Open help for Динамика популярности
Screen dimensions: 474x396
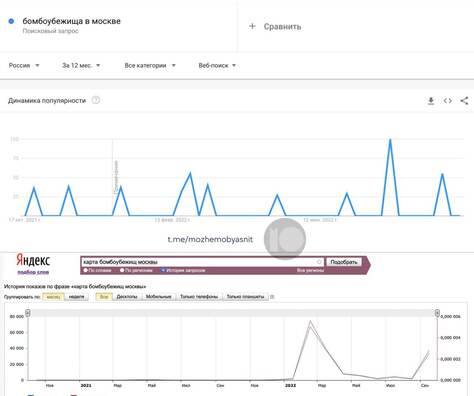point(96,100)
